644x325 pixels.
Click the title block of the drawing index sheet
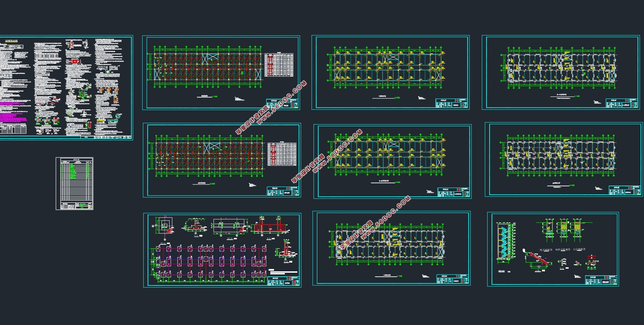tap(76, 206)
